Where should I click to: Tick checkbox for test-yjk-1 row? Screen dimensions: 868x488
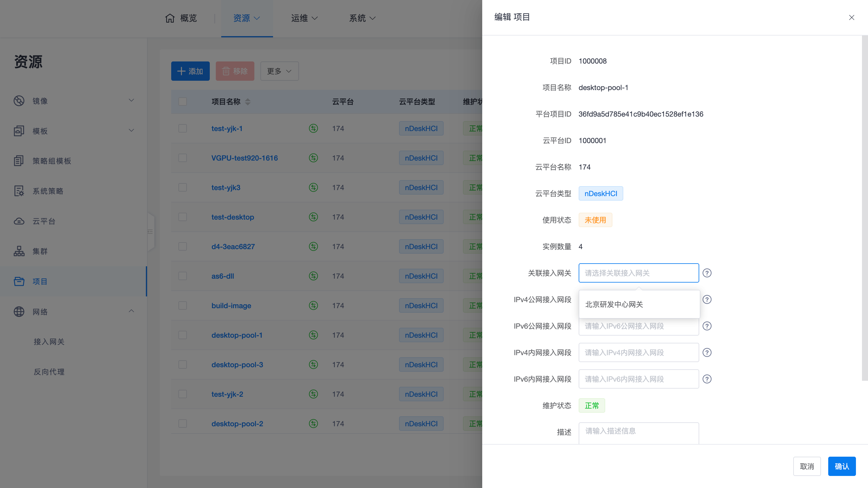(x=183, y=128)
